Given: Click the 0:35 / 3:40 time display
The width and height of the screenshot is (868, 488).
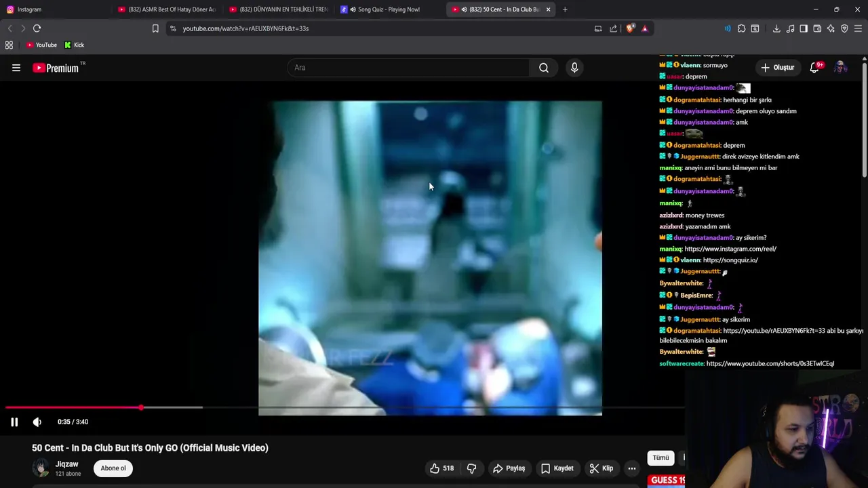Looking at the screenshot, I should coord(73,422).
